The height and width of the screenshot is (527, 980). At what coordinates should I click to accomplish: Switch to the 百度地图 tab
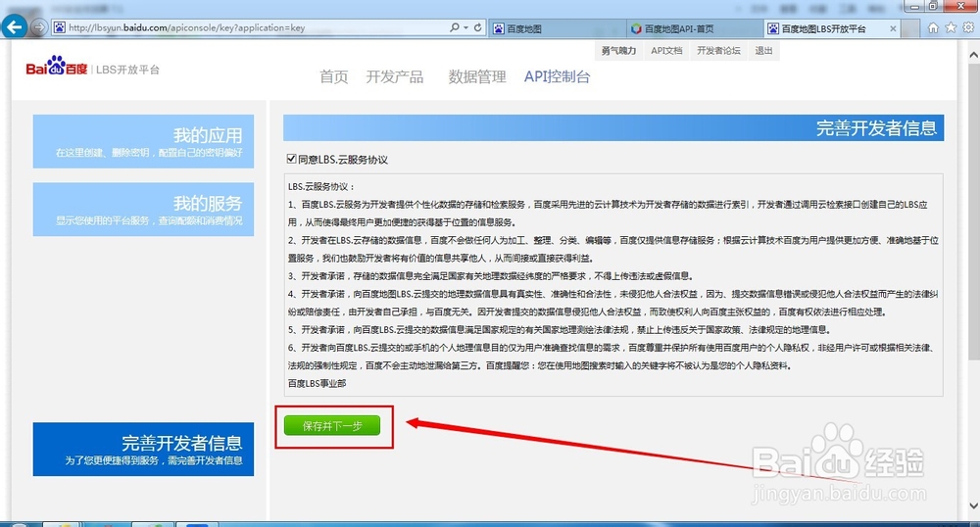(558, 28)
